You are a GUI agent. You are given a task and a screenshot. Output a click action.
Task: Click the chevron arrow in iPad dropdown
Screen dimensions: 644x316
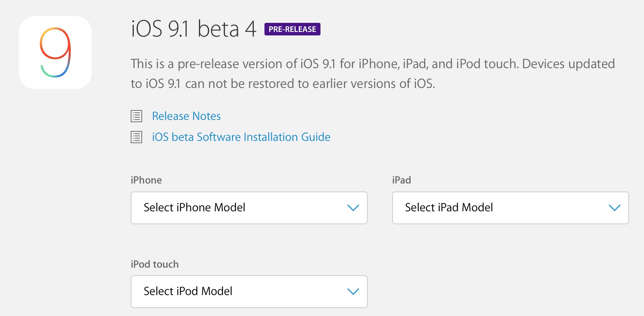point(615,208)
